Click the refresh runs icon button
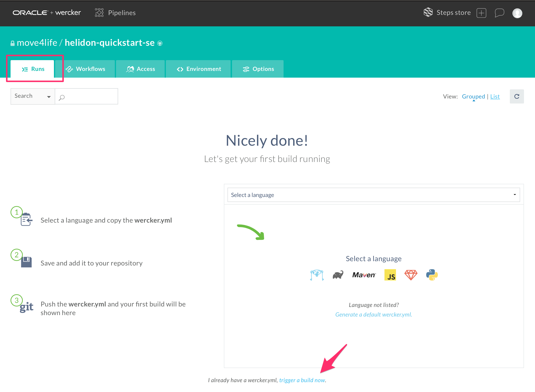The width and height of the screenshot is (535, 392). [517, 96]
